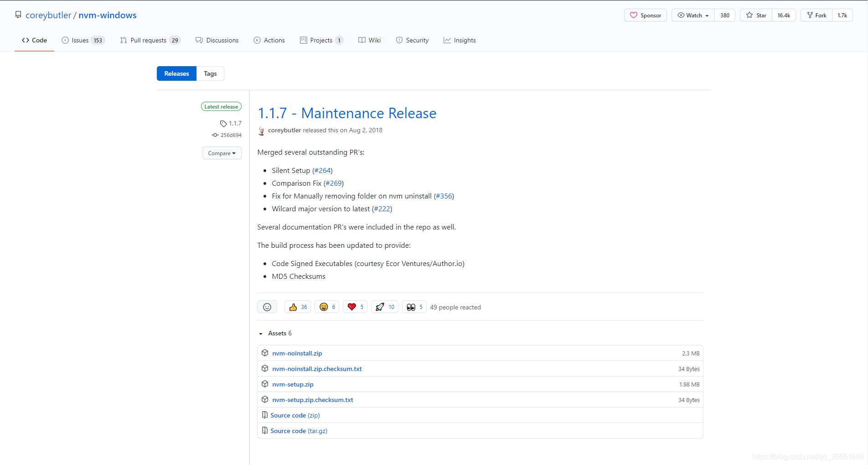Switch to Discussions tab
The height and width of the screenshot is (465, 868).
click(217, 40)
